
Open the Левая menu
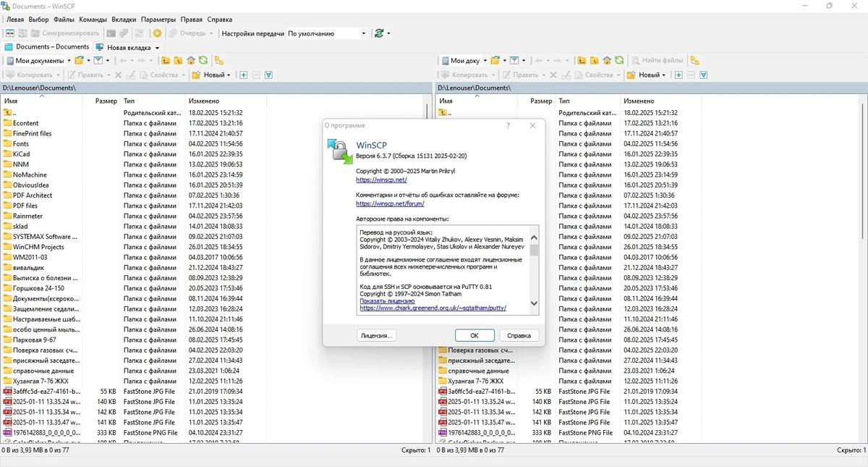[x=14, y=20]
